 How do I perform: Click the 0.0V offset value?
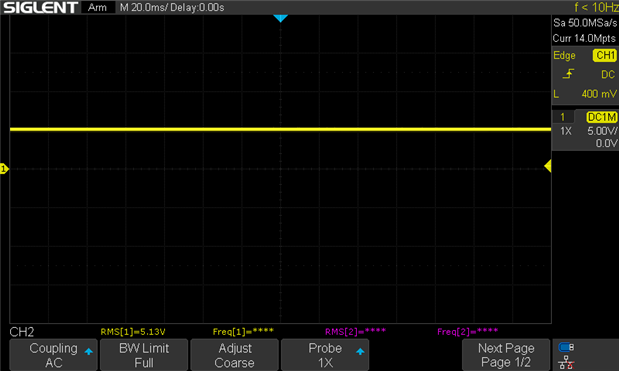pos(606,143)
